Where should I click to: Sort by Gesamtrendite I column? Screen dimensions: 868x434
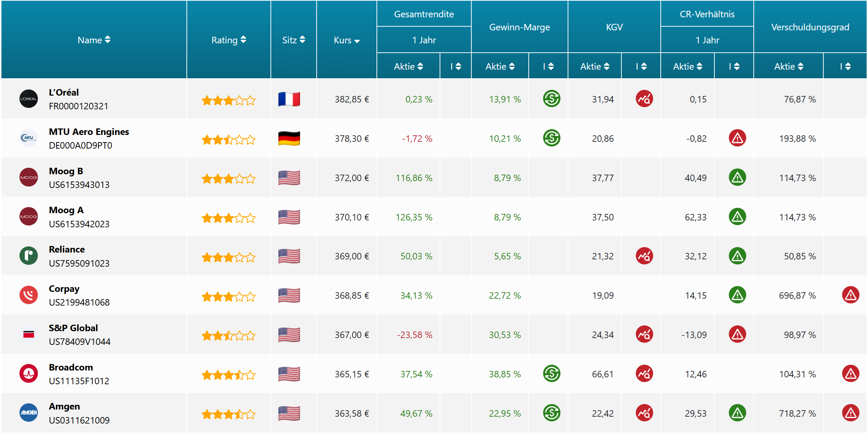[x=455, y=66]
